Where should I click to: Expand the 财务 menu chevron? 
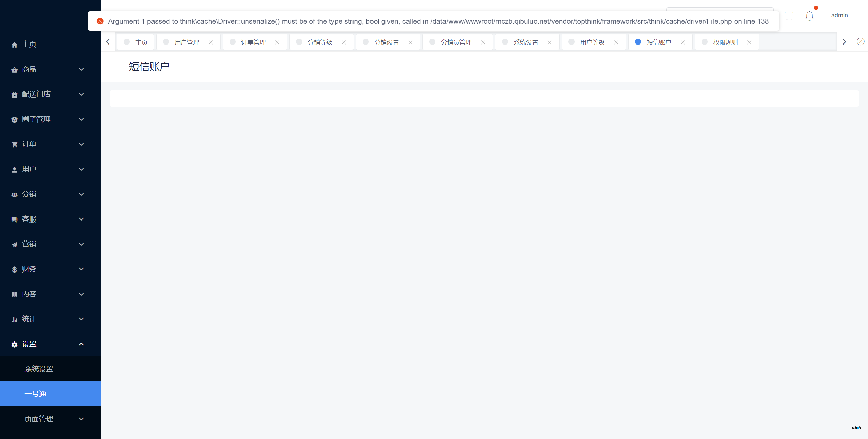pos(81,269)
